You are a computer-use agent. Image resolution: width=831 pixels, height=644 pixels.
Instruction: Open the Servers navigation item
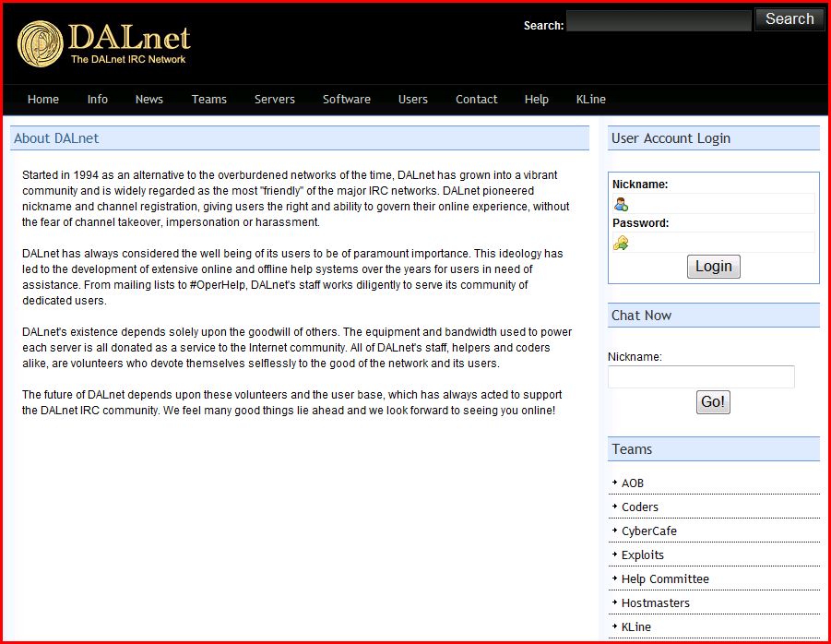pos(275,99)
